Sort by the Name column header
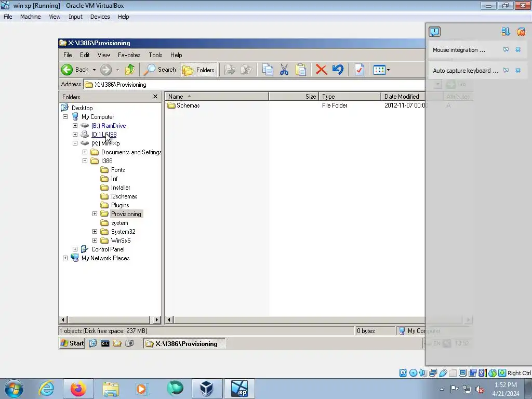This screenshot has width=532, height=399. point(217,96)
